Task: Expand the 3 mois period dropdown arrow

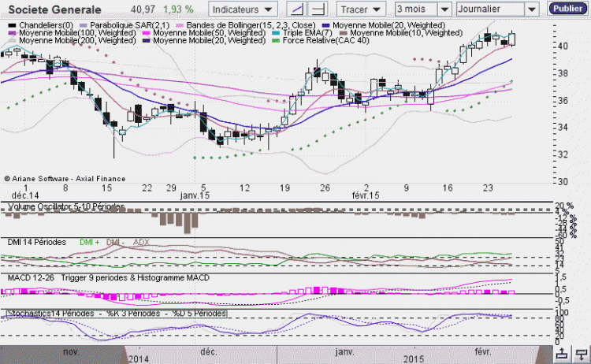Action: (x=444, y=9)
